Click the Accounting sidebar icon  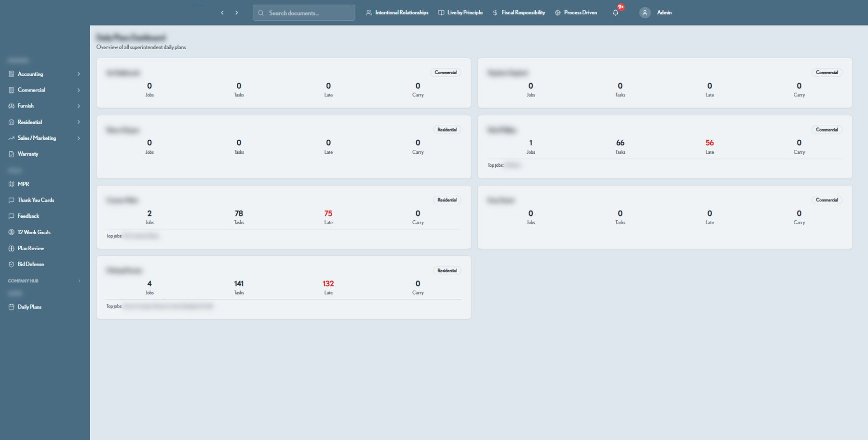click(12, 74)
